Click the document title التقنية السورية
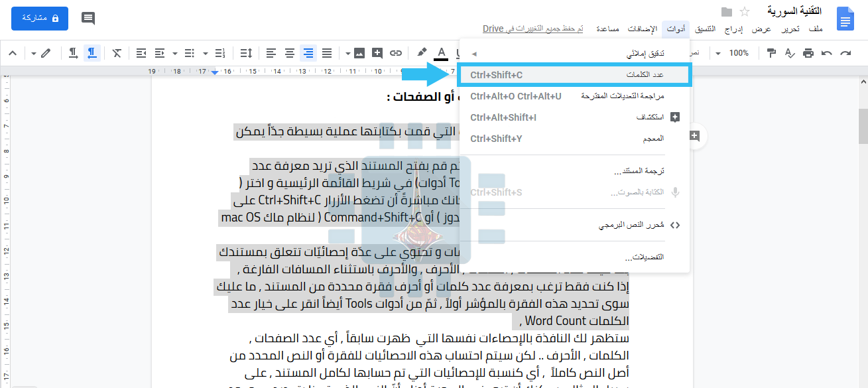 click(795, 11)
